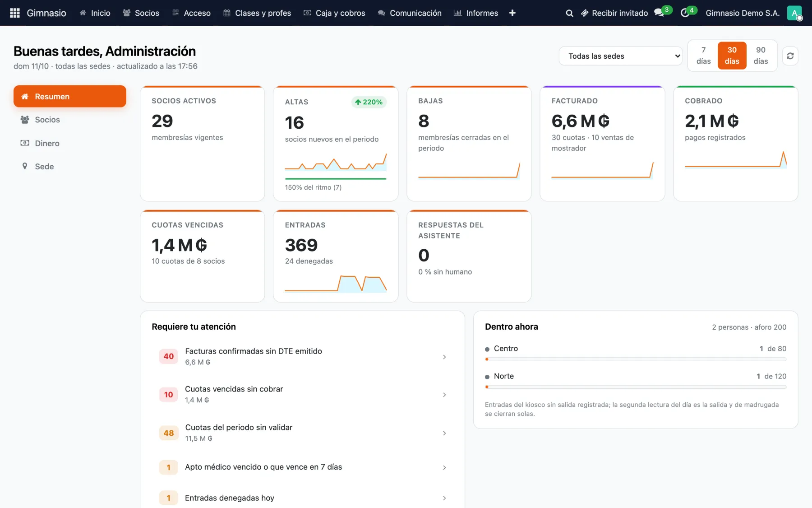Screen dimensions: 812x508
Task: Expand Entradas denegadas hoy chevron
Action: coord(444,498)
